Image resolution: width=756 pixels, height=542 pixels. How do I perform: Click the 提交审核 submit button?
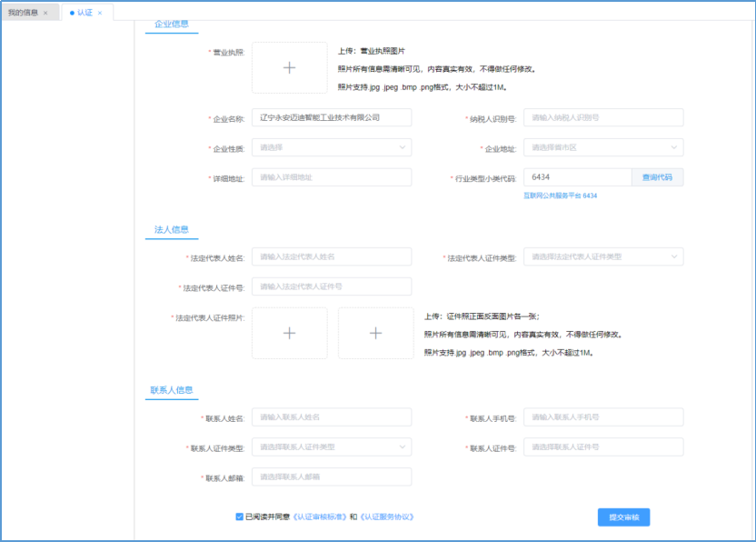[x=623, y=517]
